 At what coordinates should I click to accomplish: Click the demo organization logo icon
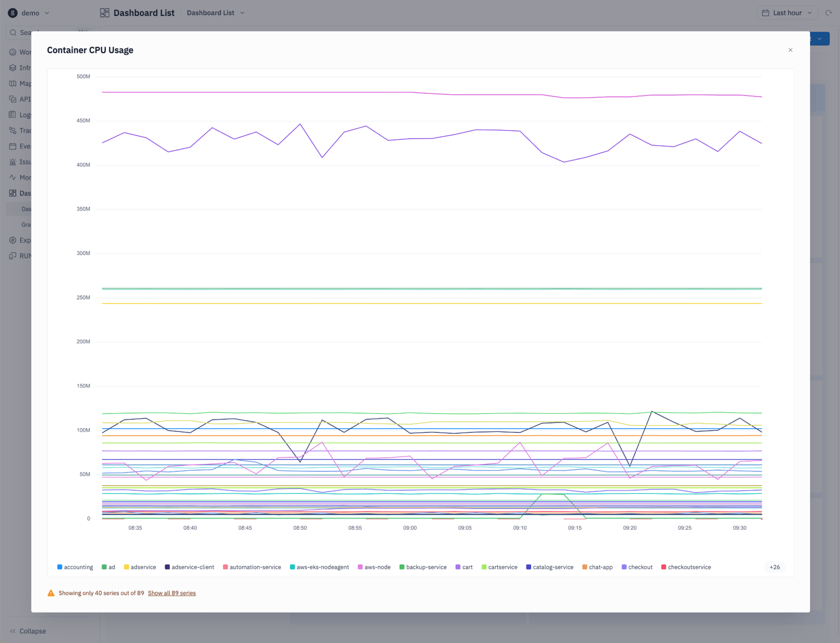13,13
